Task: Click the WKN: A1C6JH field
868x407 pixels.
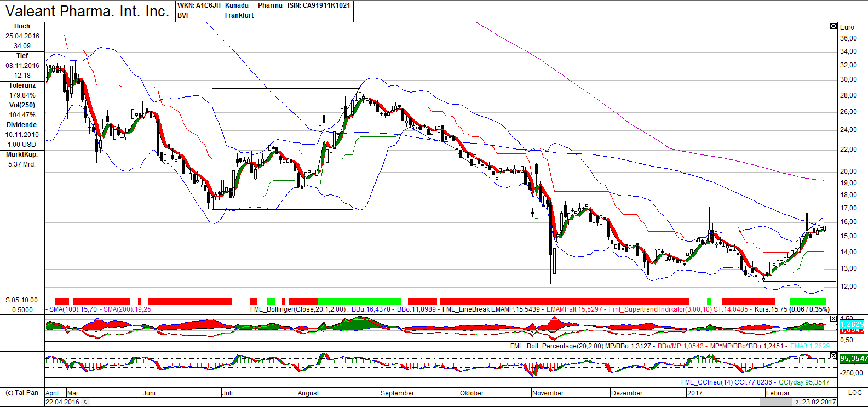Action: pos(199,5)
